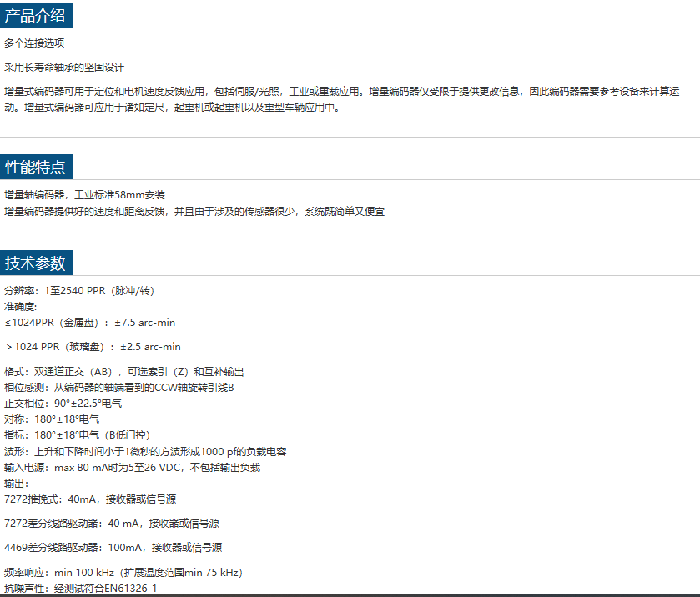Click the 输入电源 max 80 mA line
The width and height of the screenshot is (700, 597).
coord(132,468)
